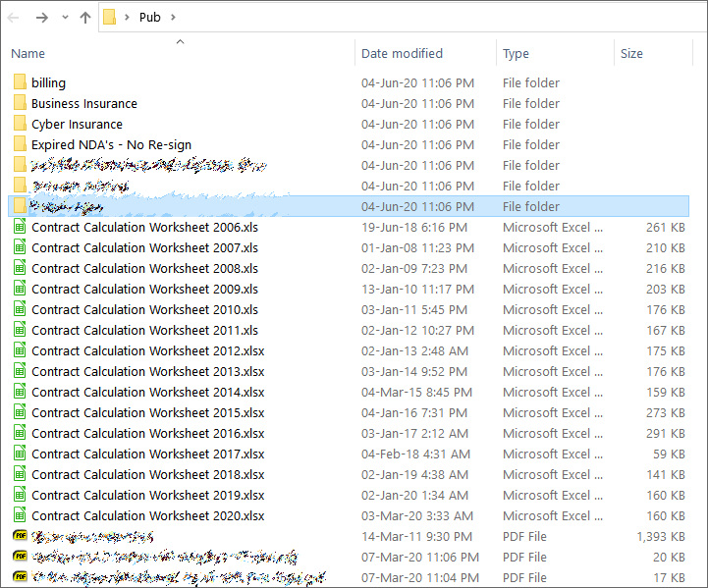Select the Business Insurance folder icon
The height and width of the screenshot is (588, 708).
click(20, 103)
